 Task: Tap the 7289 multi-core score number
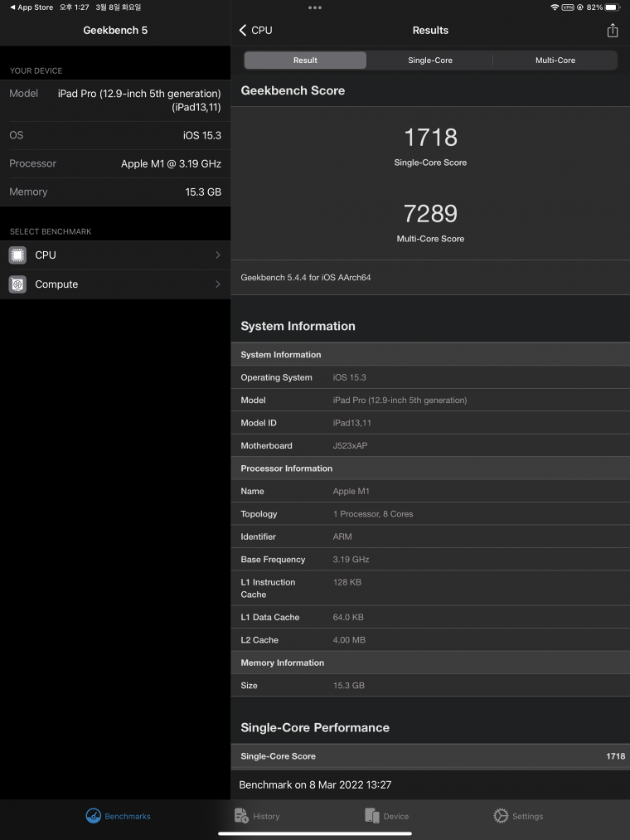[431, 214]
